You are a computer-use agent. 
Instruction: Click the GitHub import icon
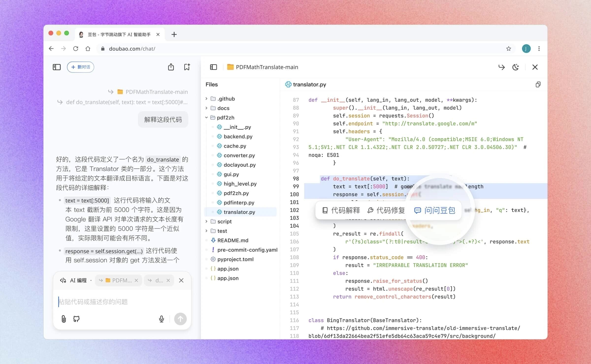pos(76,319)
